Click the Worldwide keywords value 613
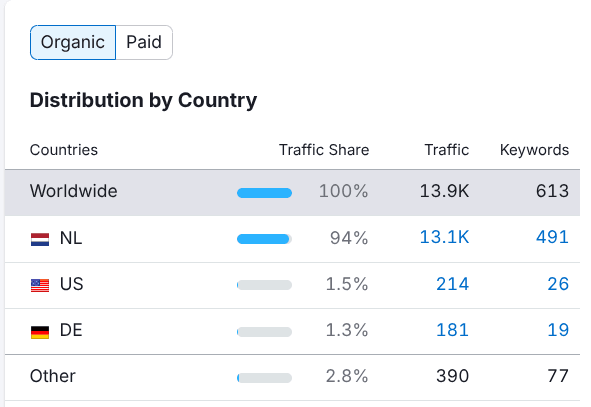 (552, 191)
